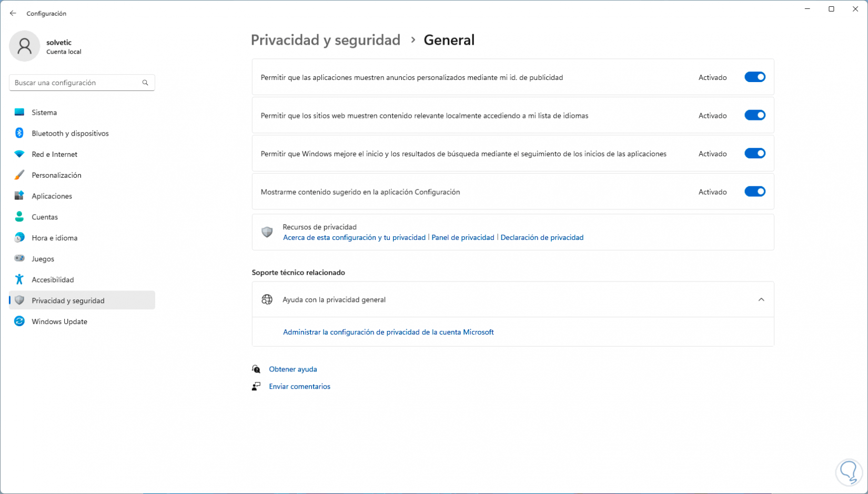Collapse the Ayuda con la privacidad general section

(x=761, y=299)
